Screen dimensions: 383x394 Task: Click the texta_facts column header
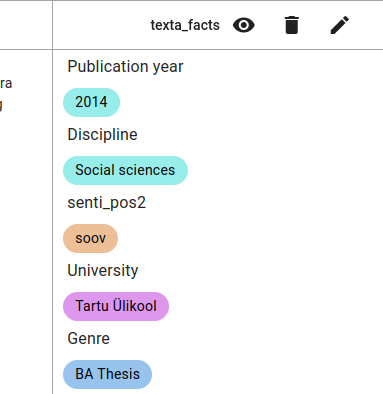pyautogui.click(x=185, y=25)
